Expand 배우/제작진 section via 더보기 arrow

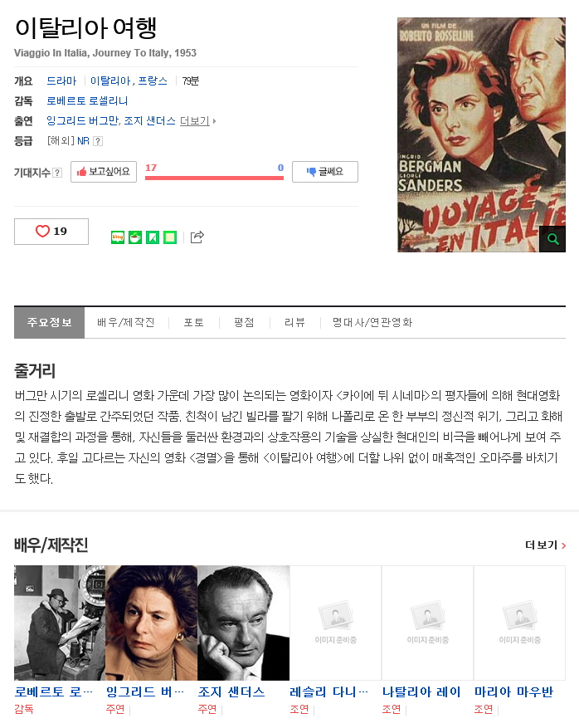click(546, 545)
